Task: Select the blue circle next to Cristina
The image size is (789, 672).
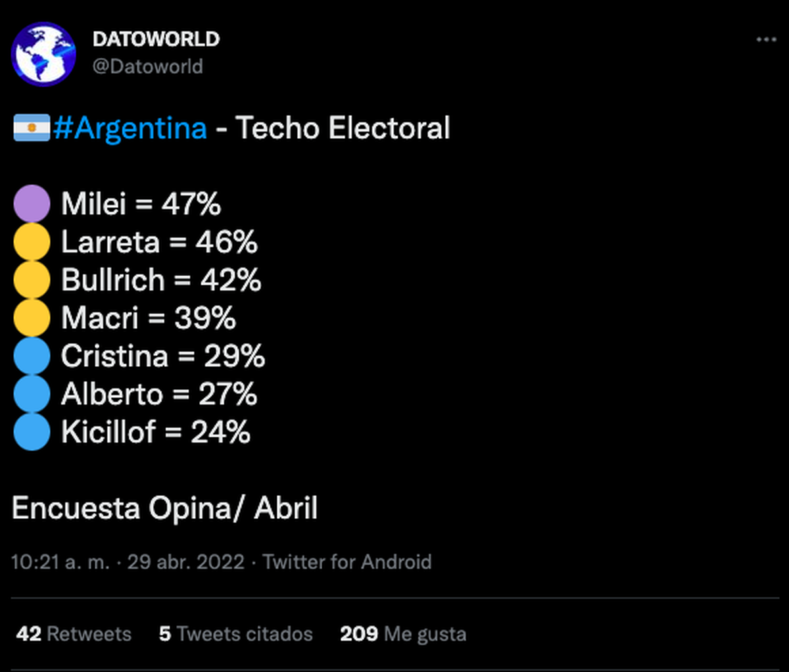Action: click(32, 356)
